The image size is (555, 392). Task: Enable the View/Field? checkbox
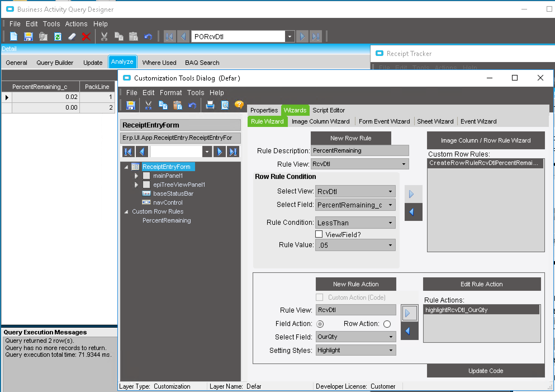pyautogui.click(x=319, y=234)
